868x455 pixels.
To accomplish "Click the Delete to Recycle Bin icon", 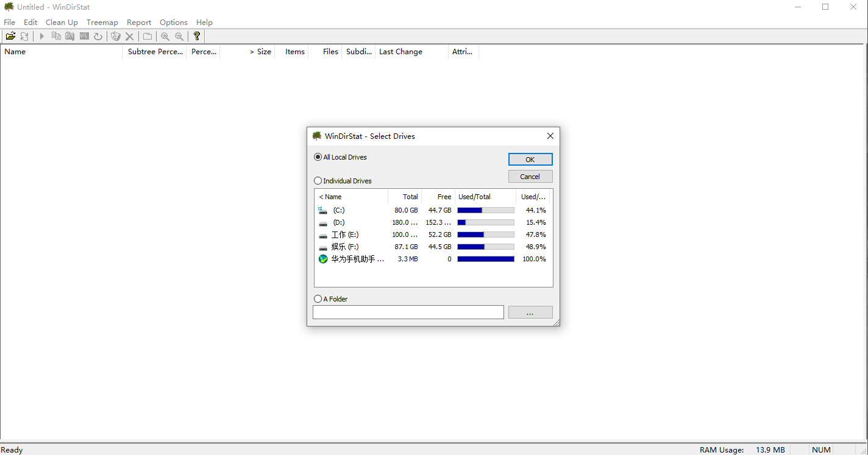I will point(116,37).
